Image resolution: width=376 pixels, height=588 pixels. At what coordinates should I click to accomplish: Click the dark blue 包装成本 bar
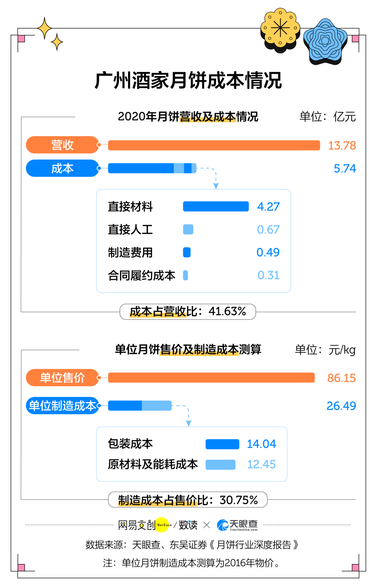[x=222, y=444]
